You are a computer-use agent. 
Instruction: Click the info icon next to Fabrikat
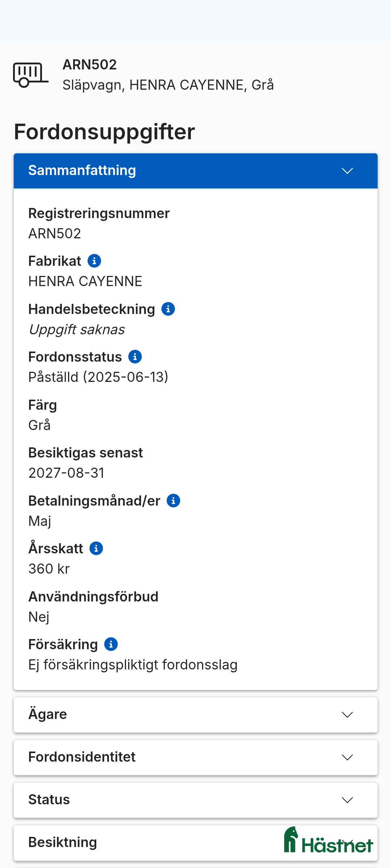point(94,261)
